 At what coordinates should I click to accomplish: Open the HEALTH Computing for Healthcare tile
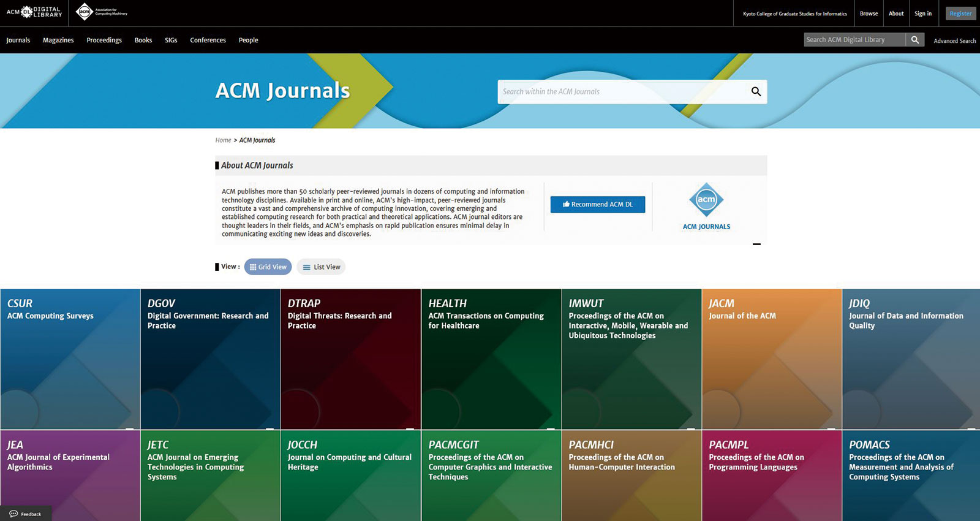coord(491,359)
